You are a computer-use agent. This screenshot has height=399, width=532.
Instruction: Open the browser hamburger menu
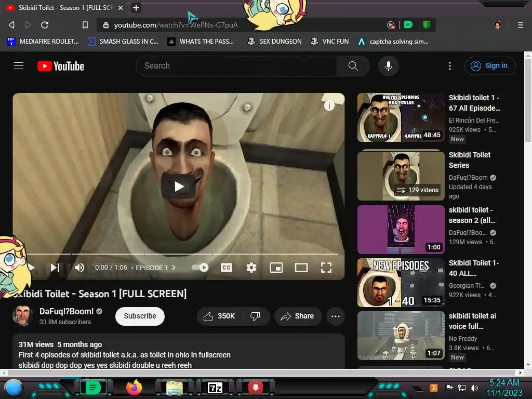click(x=521, y=25)
